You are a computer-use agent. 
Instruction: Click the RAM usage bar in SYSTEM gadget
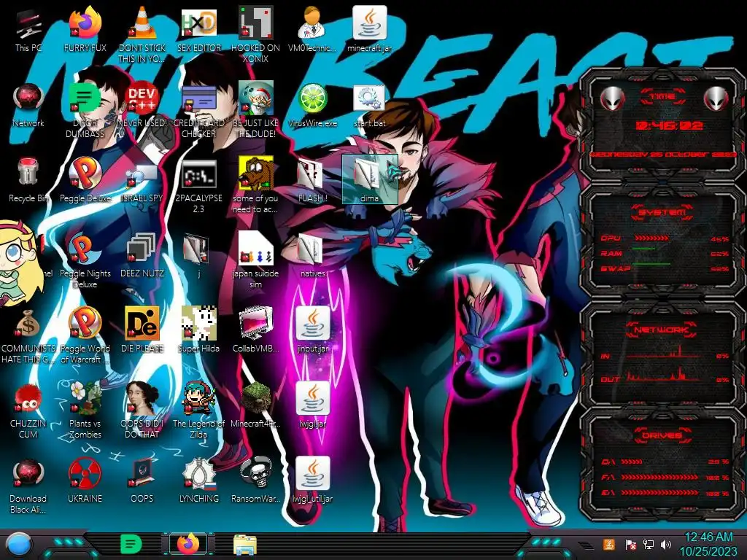643,249
